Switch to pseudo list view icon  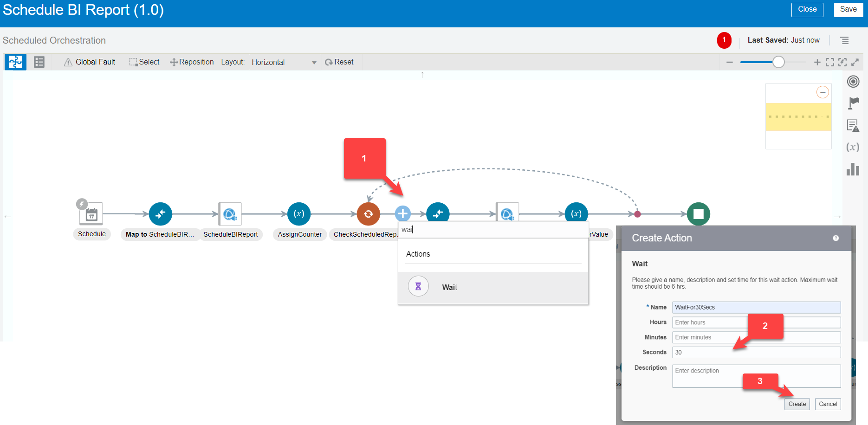39,62
